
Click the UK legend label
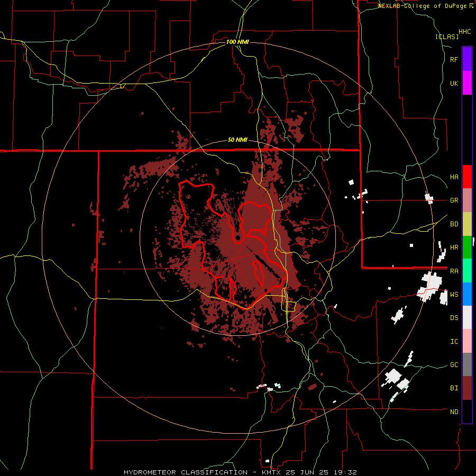(454, 83)
